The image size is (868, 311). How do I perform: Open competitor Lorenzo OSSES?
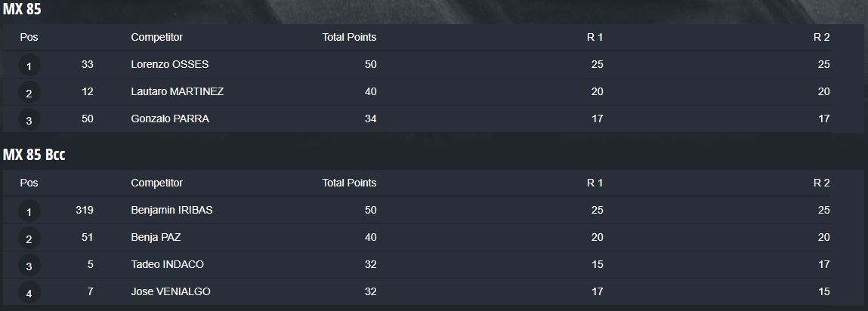(169, 65)
